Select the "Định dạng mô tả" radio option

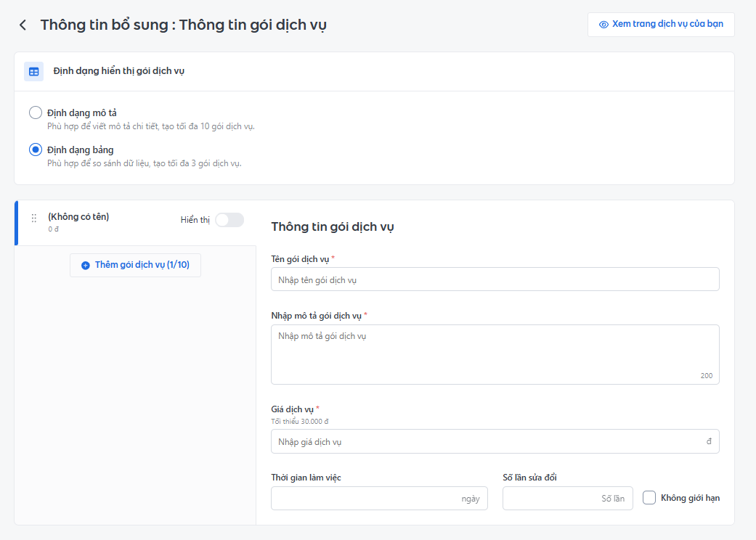point(36,112)
